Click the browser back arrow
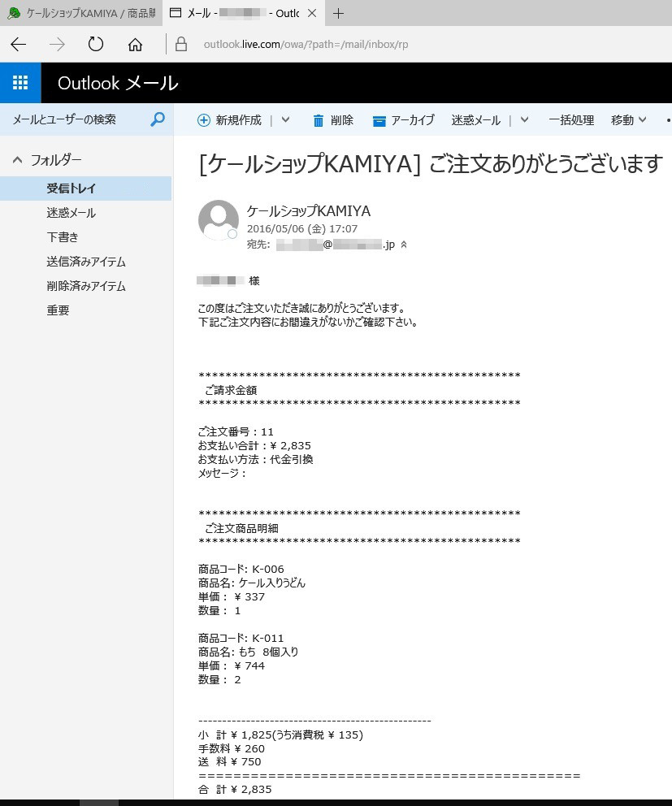 click(x=18, y=44)
